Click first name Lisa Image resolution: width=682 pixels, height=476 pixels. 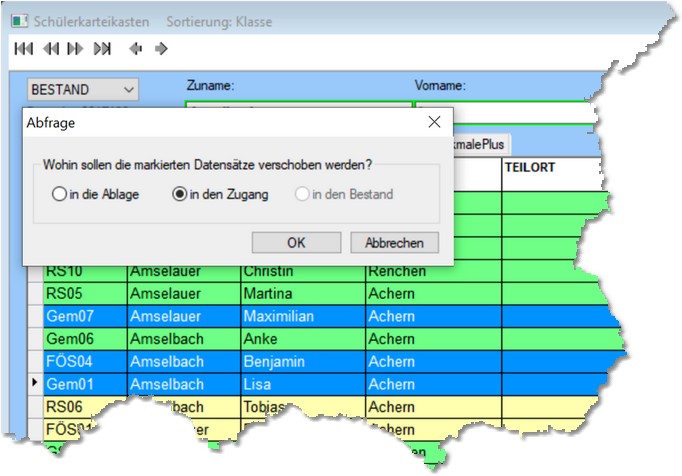coord(303,384)
